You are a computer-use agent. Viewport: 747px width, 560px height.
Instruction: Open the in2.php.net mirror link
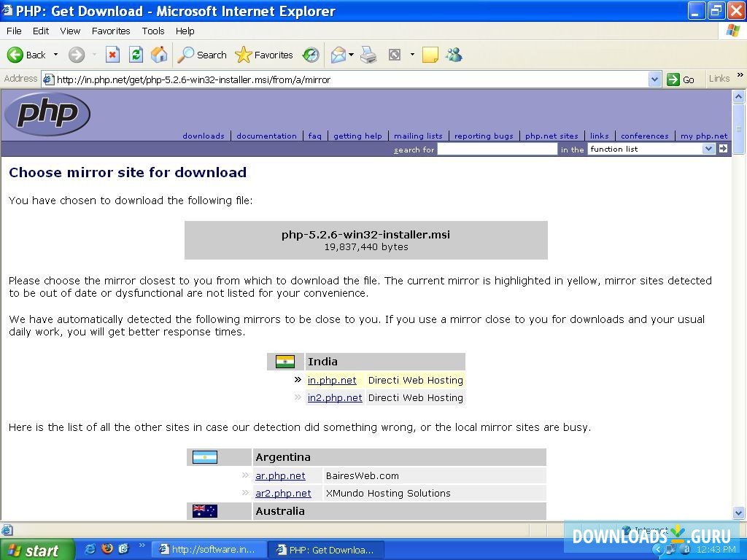[x=335, y=397]
